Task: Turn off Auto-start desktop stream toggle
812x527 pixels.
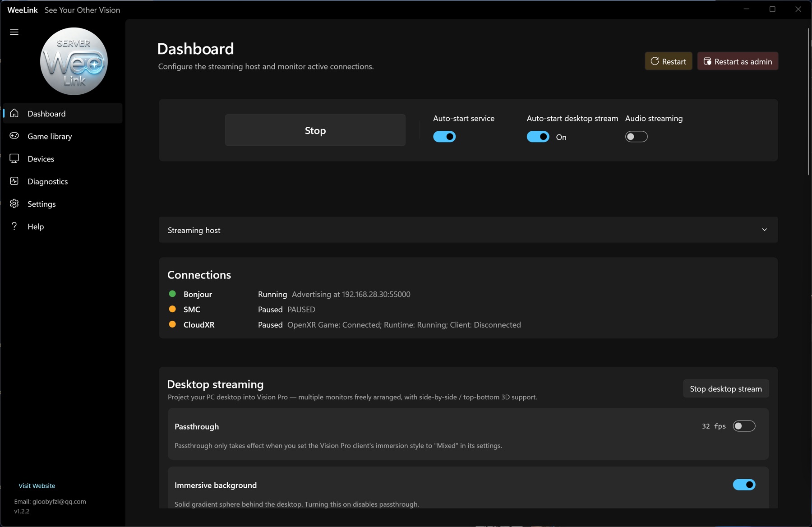Action: point(538,137)
